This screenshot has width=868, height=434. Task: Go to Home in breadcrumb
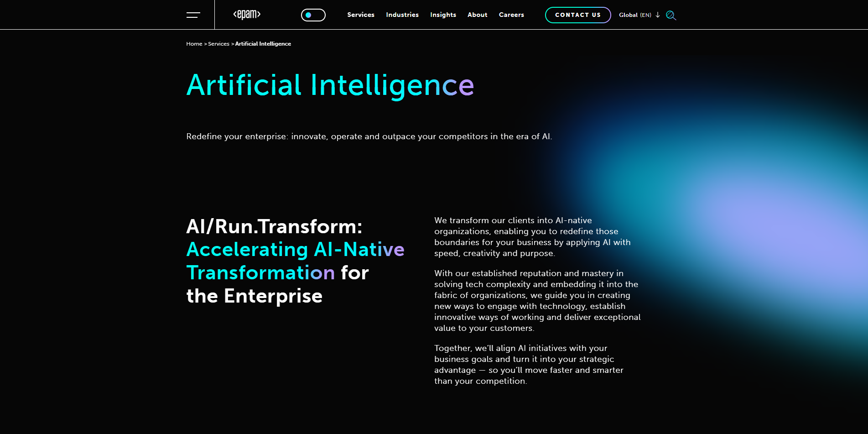point(194,44)
